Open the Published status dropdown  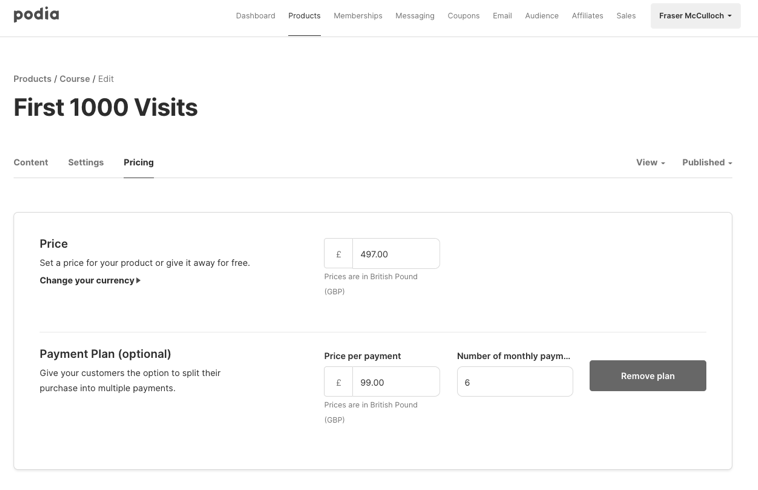[707, 162]
